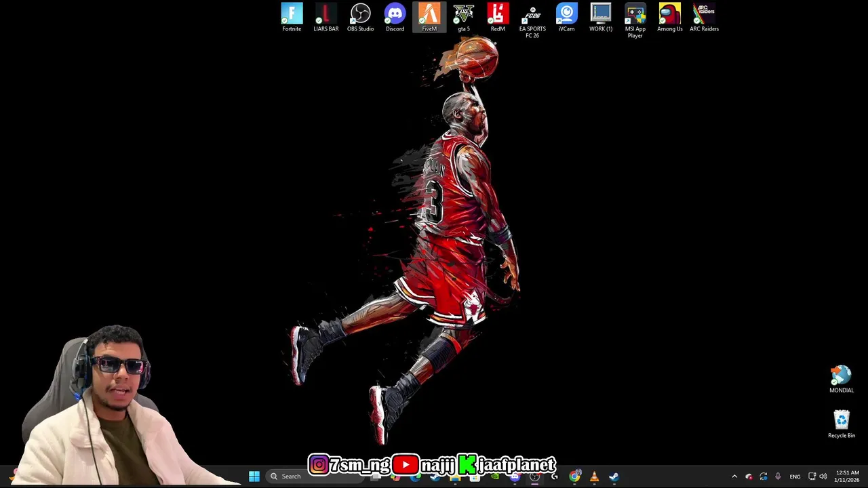The width and height of the screenshot is (868, 488).
Task: Open the OBS Studio shortcut
Action: (361, 17)
